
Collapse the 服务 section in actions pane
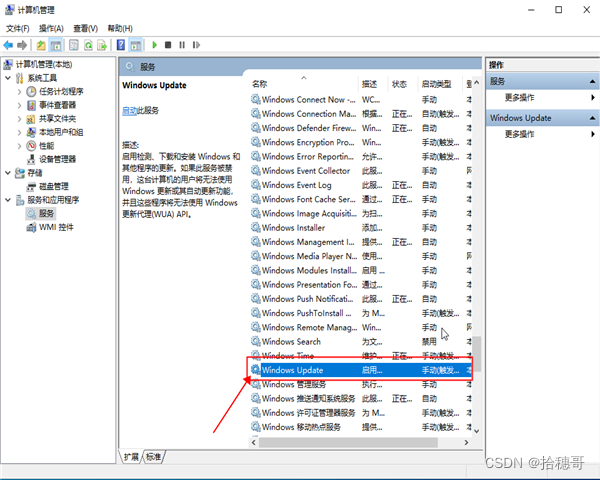click(592, 81)
